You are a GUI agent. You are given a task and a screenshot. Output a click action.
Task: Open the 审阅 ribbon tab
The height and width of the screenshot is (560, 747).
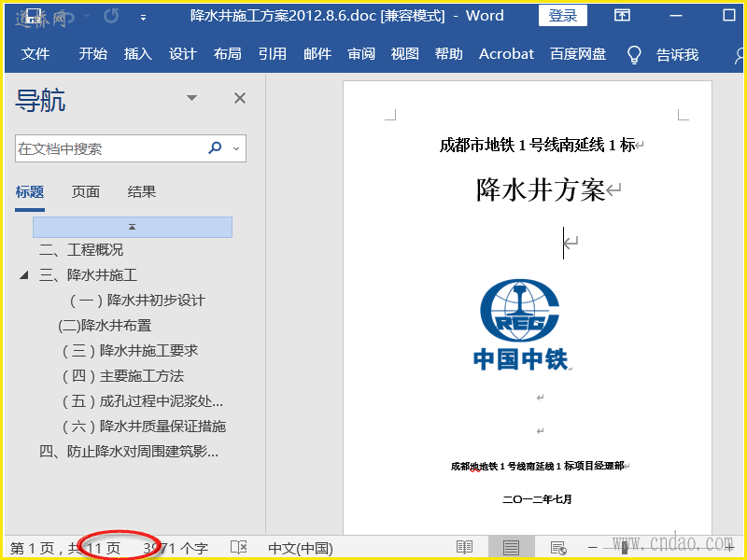(361, 54)
